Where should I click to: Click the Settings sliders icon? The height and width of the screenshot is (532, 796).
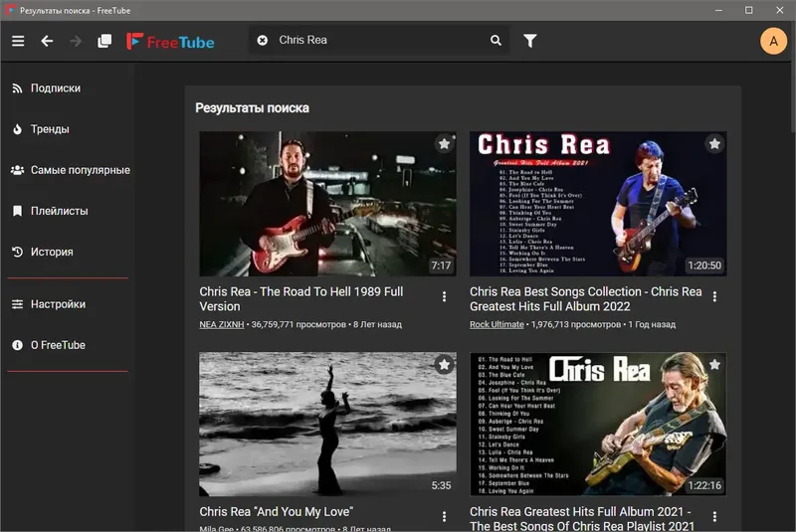tap(17, 304)
